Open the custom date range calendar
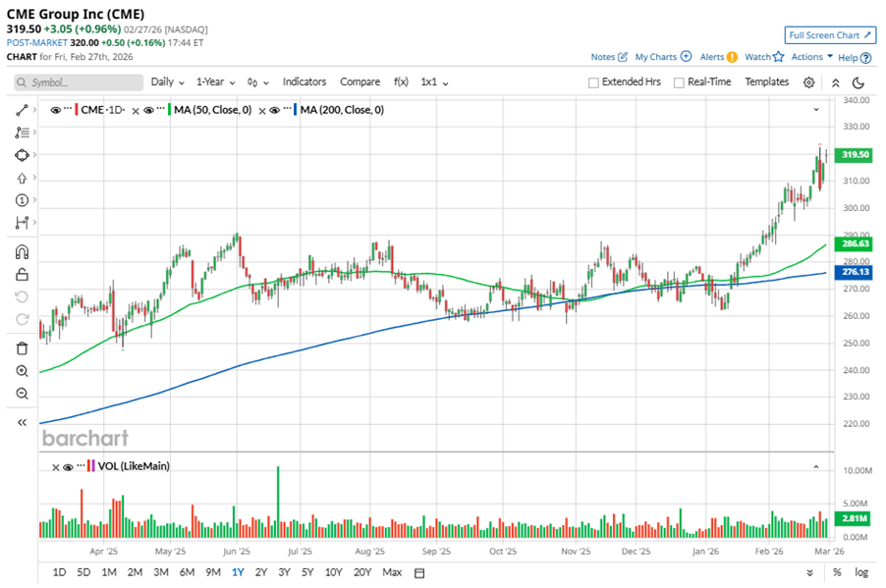 [419, 573]
